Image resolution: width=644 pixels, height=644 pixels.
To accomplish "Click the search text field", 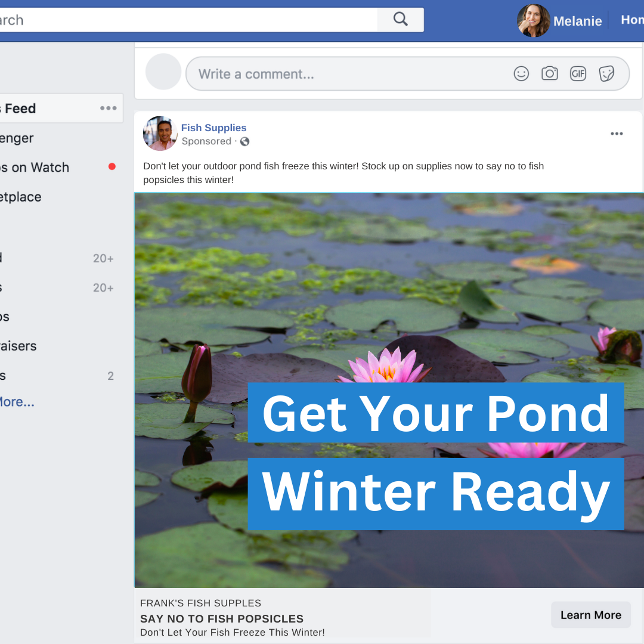I will tap(188, 20).
